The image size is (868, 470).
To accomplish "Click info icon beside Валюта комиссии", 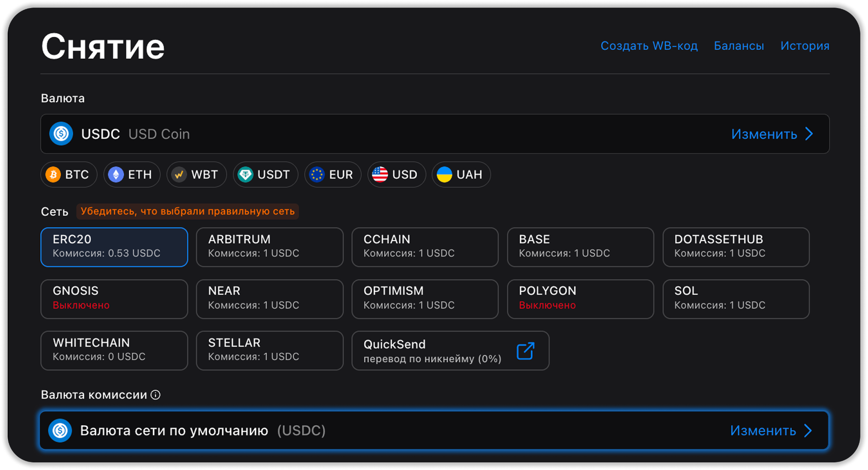I will pyautogui.click(x=156, y=395).
